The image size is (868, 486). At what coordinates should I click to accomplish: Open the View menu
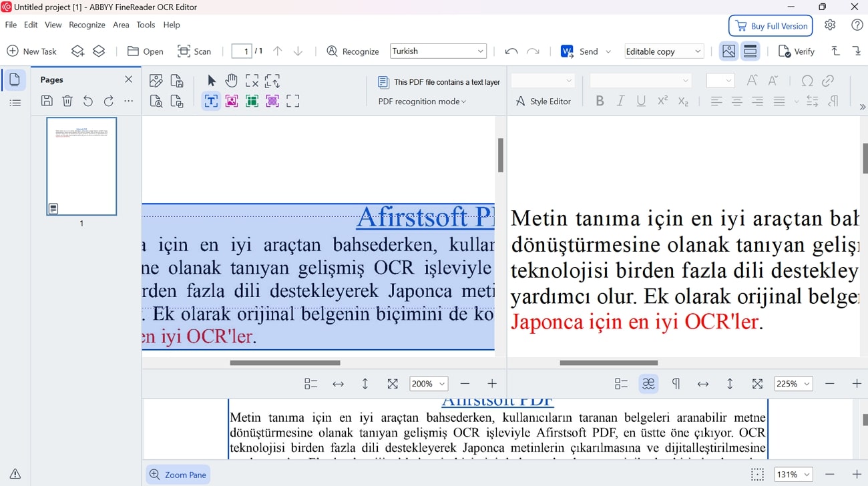[53, 25]
